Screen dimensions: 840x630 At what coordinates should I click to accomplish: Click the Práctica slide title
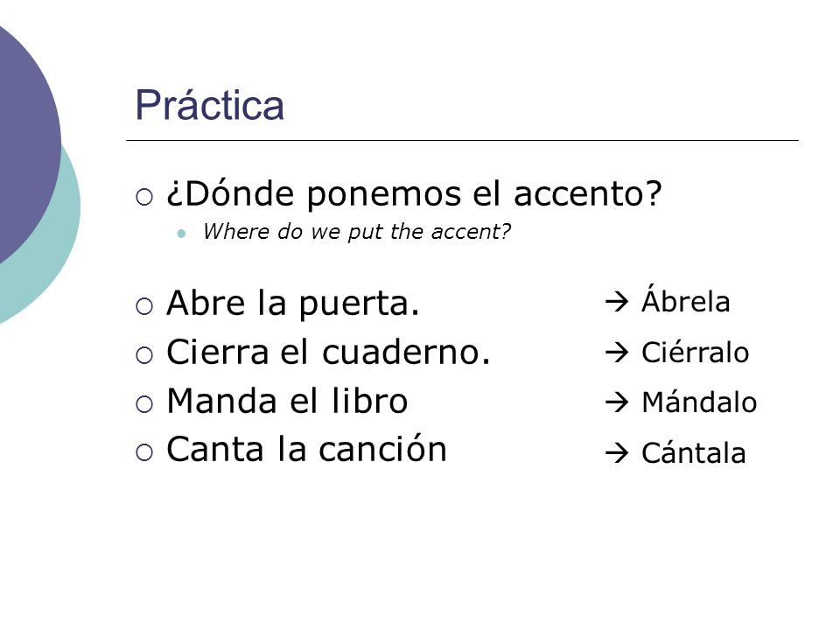coord(209,105)
